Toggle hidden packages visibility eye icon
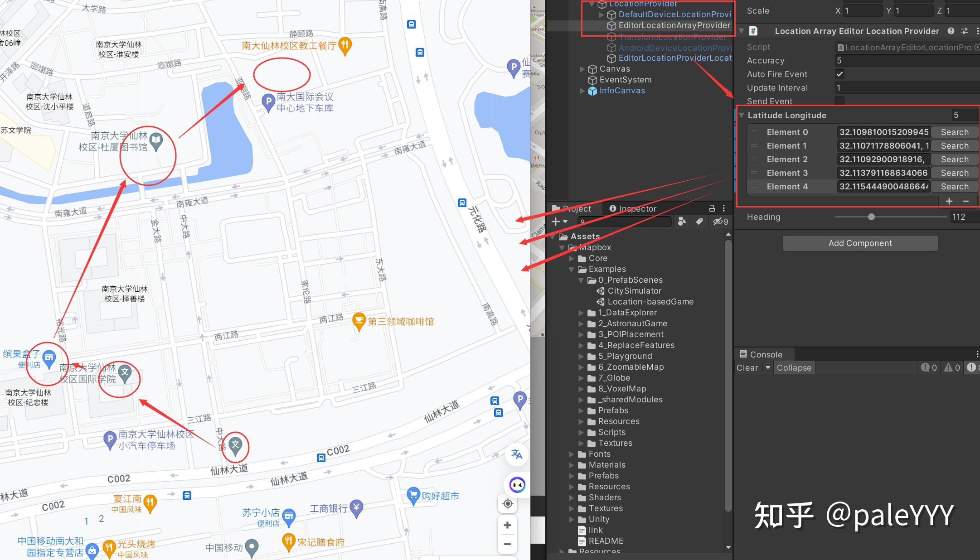 (720, 222)
